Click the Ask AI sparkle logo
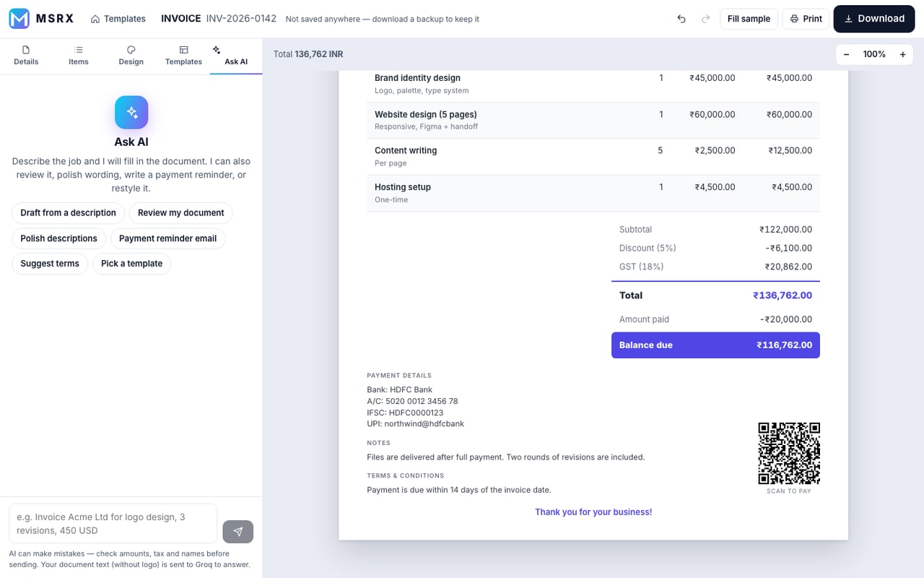 click(131, 113)
